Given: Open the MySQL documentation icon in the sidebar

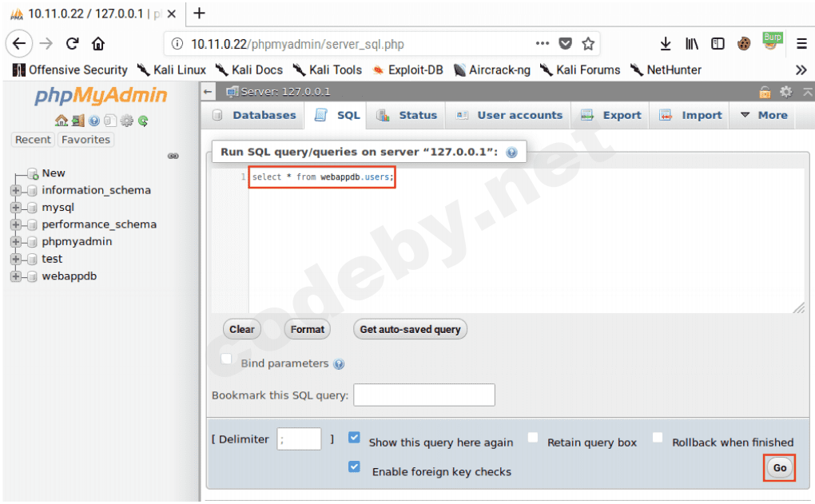Looking at the screenshot, I should 109,121.
